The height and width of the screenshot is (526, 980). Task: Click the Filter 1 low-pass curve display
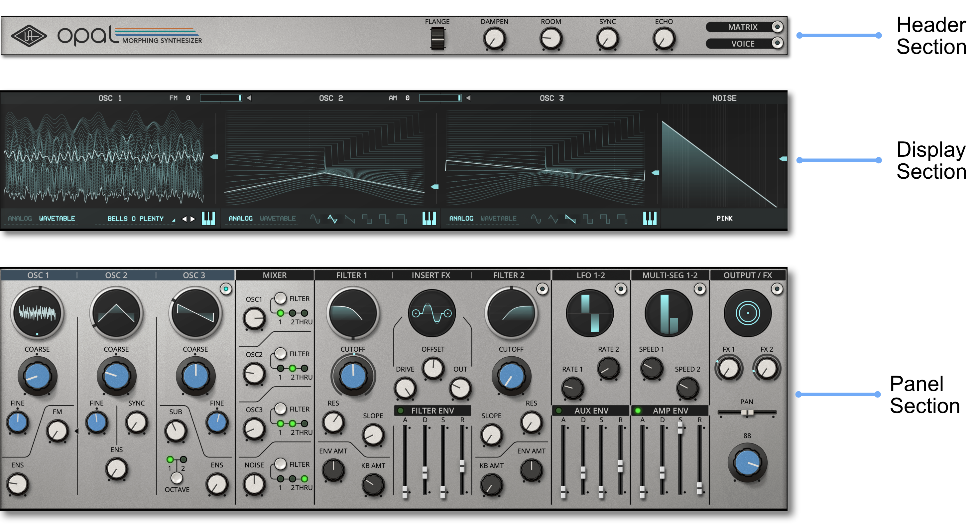pyautogui.click(x=353, y=313)
